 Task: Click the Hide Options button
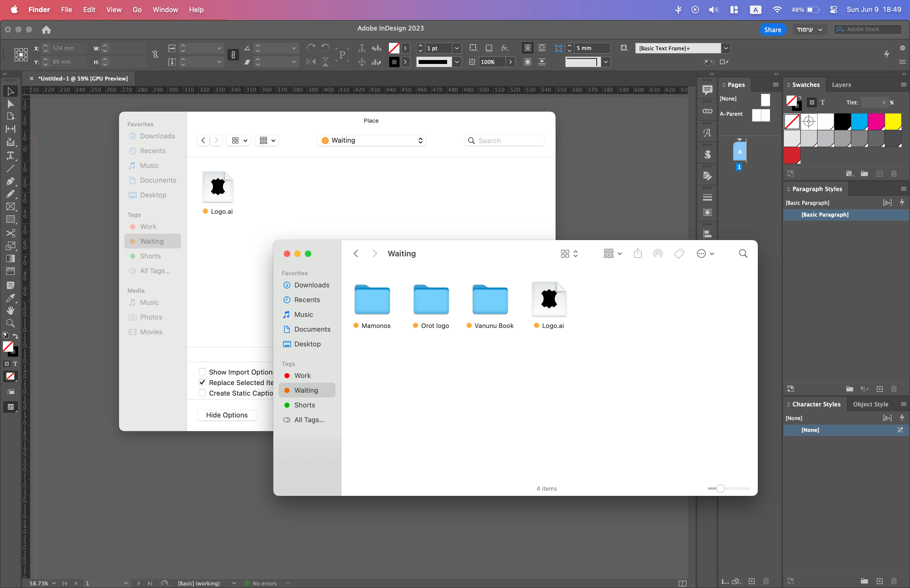227,415
